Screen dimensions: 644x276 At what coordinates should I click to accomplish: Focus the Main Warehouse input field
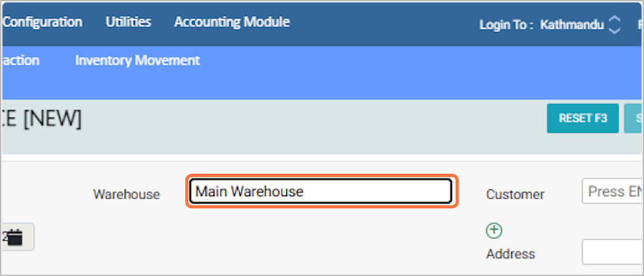point(320,191)
